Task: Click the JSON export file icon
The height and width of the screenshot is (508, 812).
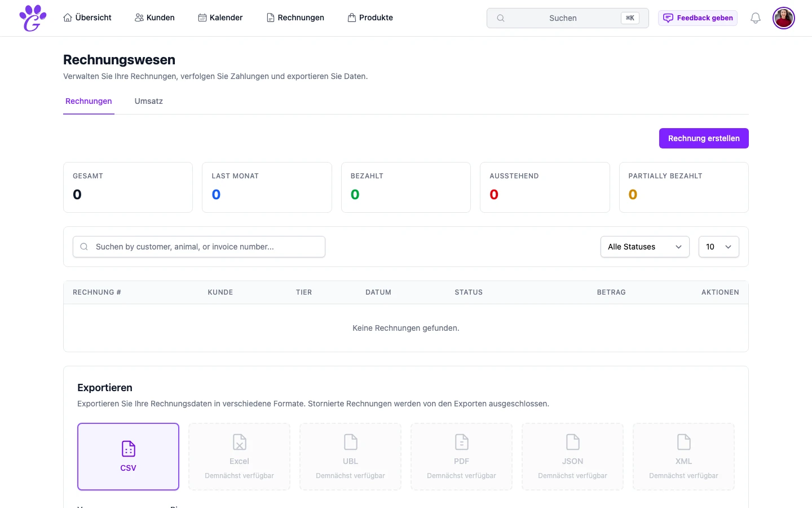Action: click(572, 442)
